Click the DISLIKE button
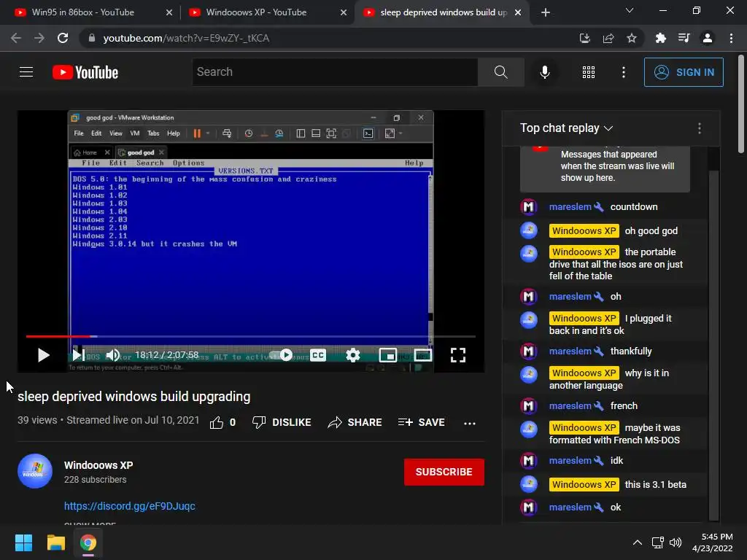Image resolution: width=747 pixels, height=560 pixels. pyautogui.click(x=282, y=422)
